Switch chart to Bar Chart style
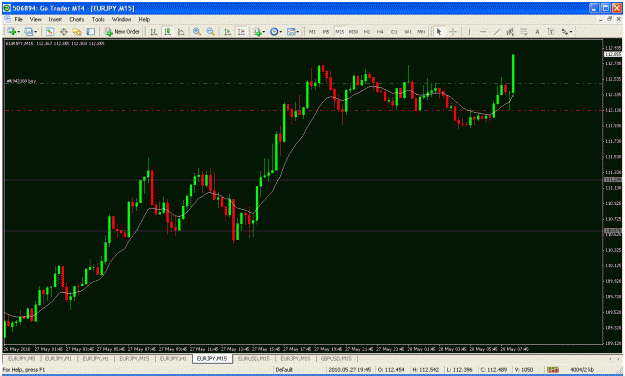The image size is (625, 376). click(153, 31)
